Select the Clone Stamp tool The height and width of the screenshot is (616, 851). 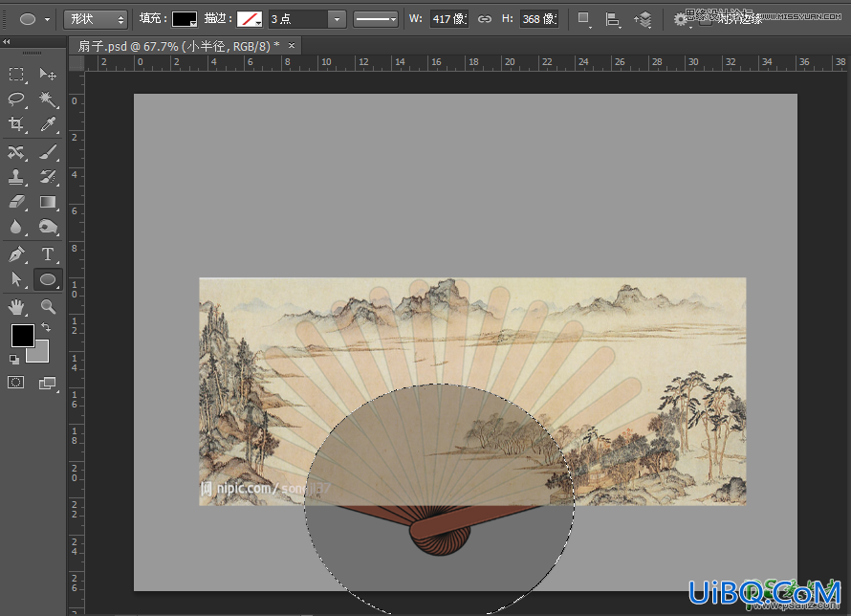(x=16, y=177)
